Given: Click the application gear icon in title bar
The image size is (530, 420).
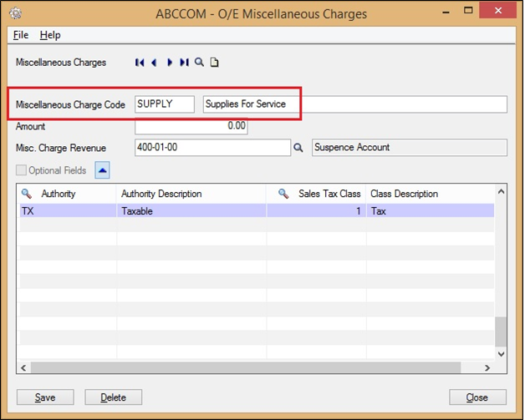Looking at the screenshot, I should (x=15, y=13).
